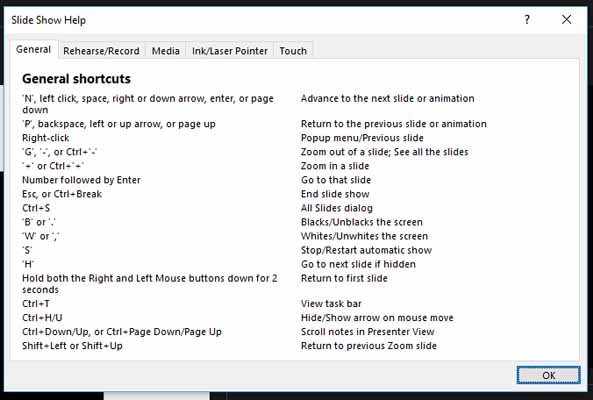Click the Slide Show Help title text
Screen dimensions: 593x400
pos(48,20)
